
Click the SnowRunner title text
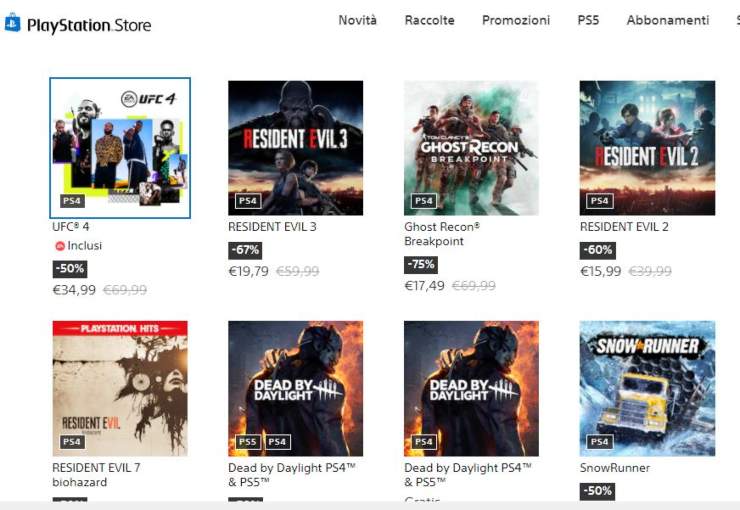(x=615, y=468)
